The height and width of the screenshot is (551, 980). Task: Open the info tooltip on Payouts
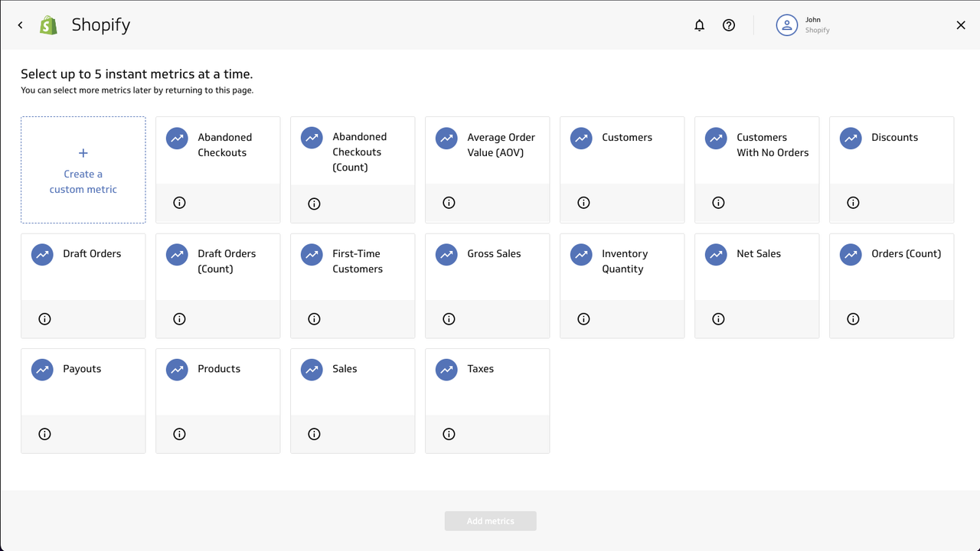click(44, 433)
